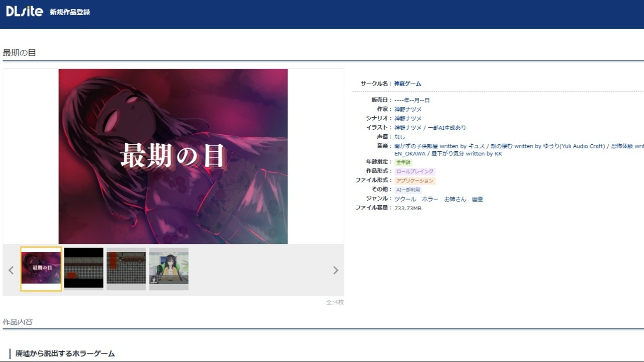Click the 733.73MB file size value
The width and height of the screenshot is (644, 362).
pos(408,208)
